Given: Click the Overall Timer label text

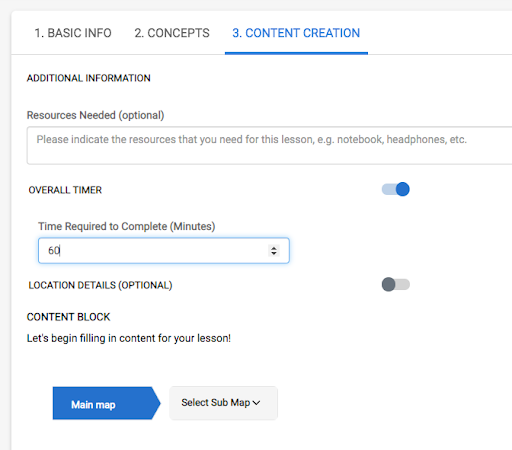Looking at the screenshot, I should click(x=65, y=190).
